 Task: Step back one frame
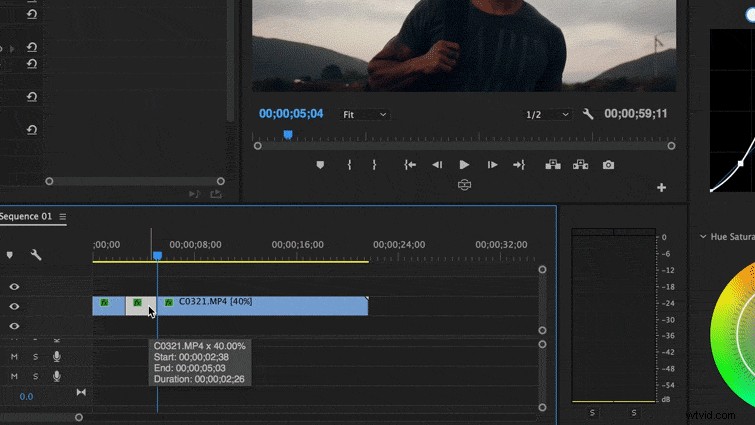pos(437,165)
